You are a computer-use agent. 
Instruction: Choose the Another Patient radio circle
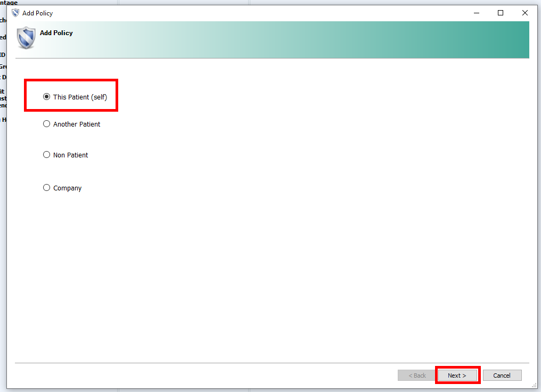pyautogui.click(x=46, y=124)
